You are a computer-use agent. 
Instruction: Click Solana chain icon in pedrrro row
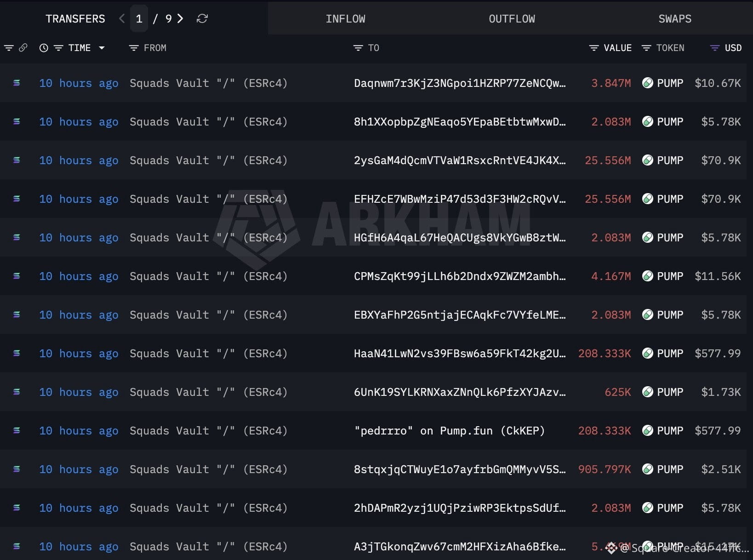click(17, 430)
